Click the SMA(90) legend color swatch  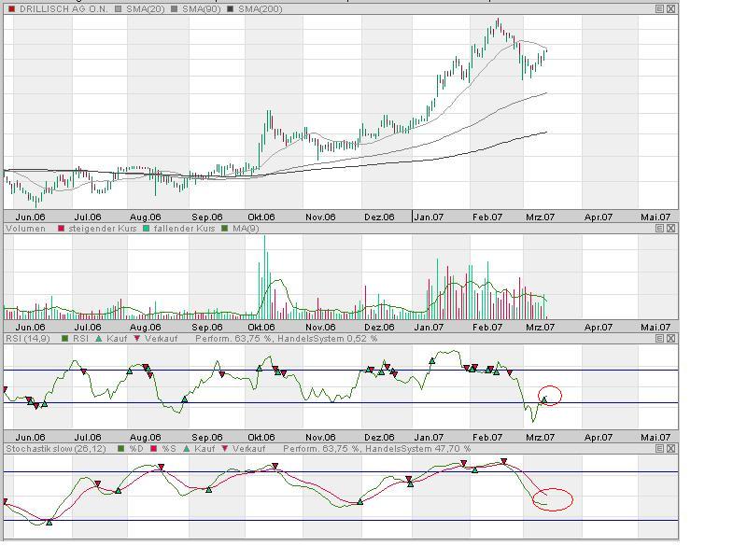[x=175, y=9]
